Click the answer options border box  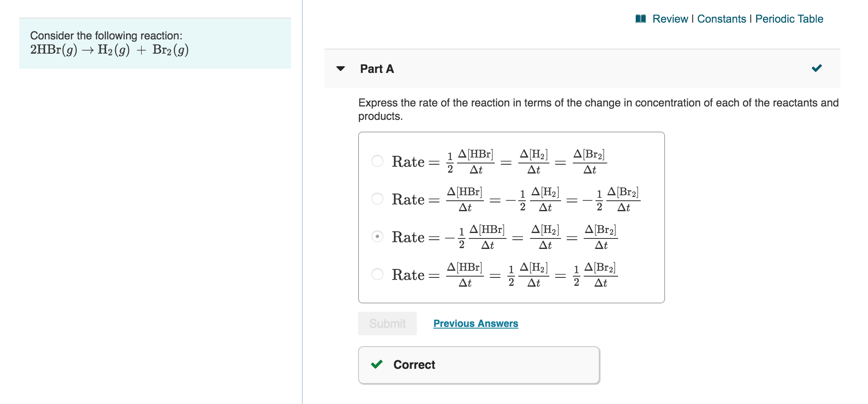click(512, 217)
